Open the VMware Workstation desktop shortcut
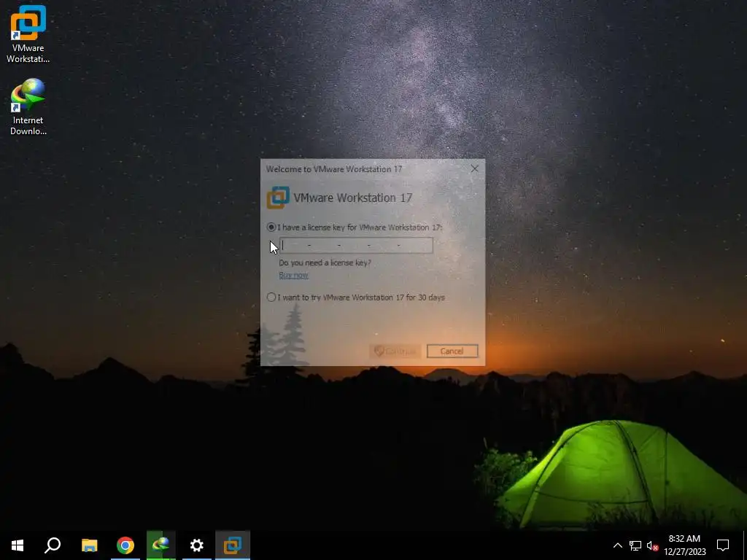The height and width of the screenshot is (560, 747). pyautogui.click(x=28, y=34)
